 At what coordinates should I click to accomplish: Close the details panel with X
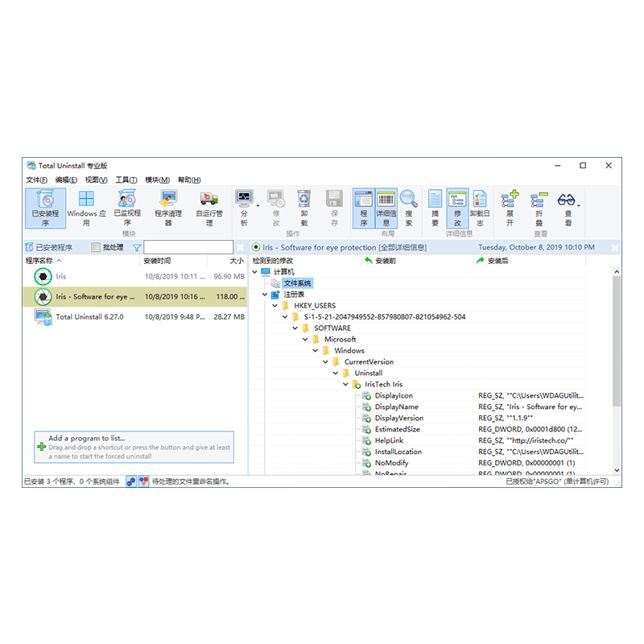(x=614, y=248)
